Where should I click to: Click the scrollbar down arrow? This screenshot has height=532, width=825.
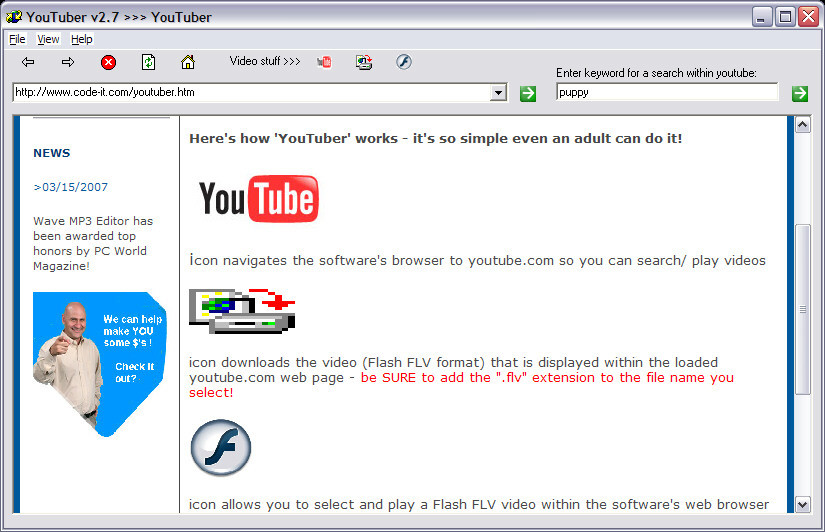(802, 505)
